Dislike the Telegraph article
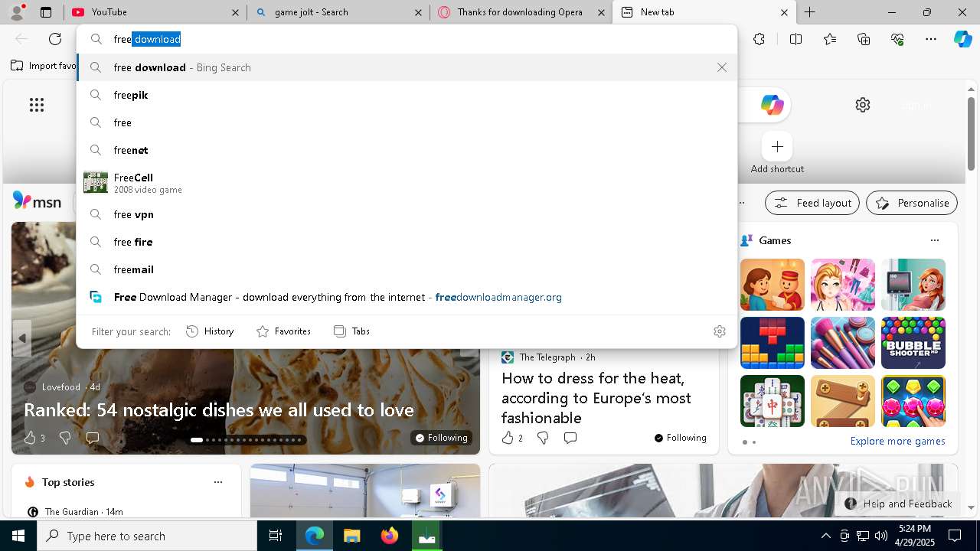Image resolution: width=980 pixels, height=551 pixels. tap(543, 438)
